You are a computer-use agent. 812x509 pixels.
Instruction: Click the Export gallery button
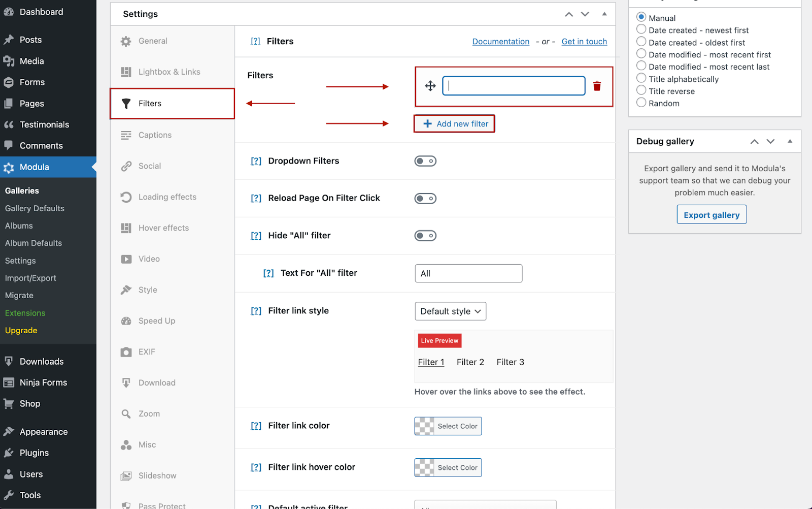712,215
